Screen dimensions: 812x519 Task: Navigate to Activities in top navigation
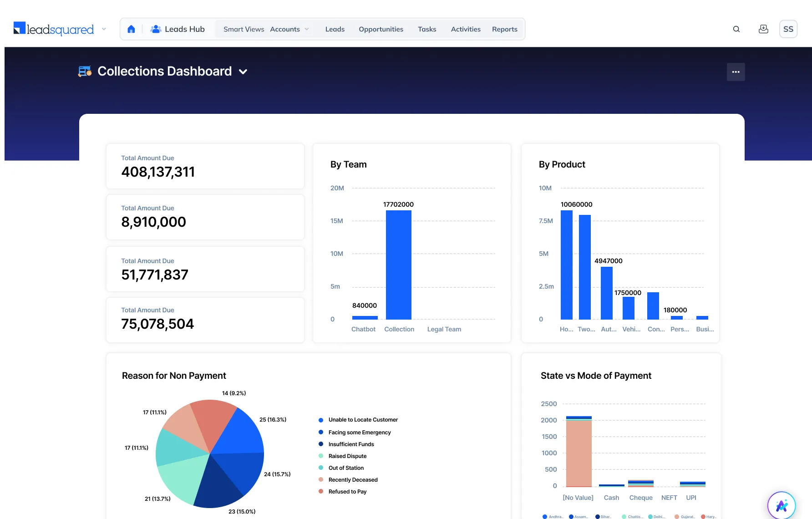point(465,29)
